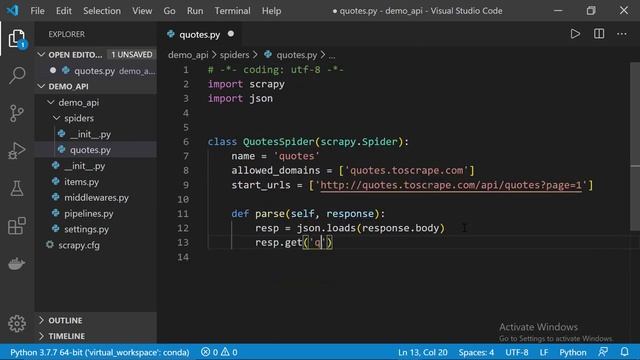Viewport: 640px width, 360px height.
Task: Open the Selection menu
Action: pos(102,11)
